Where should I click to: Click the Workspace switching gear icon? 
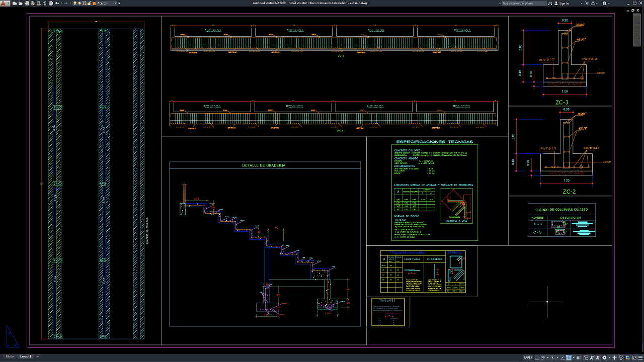(x=604, y=358)
